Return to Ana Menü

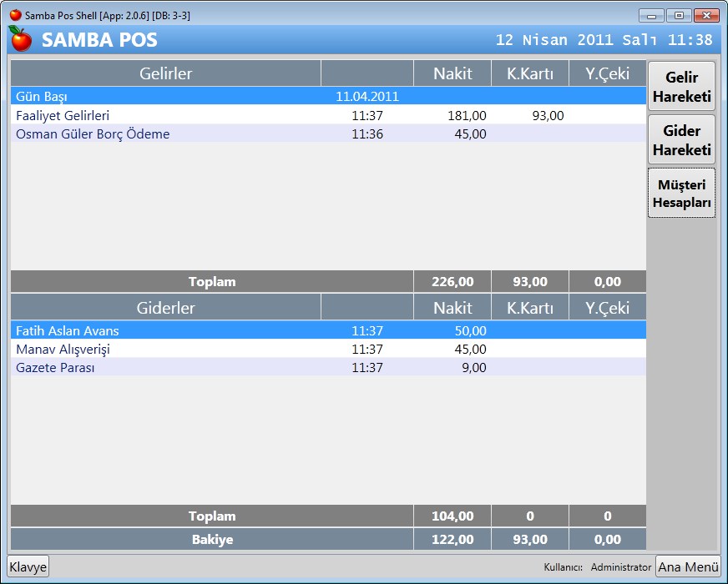pos(688,567)
